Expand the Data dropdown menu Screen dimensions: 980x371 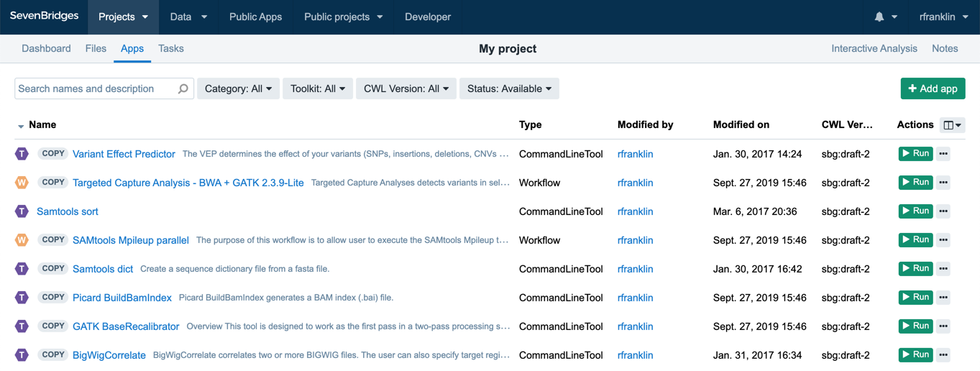188,17
